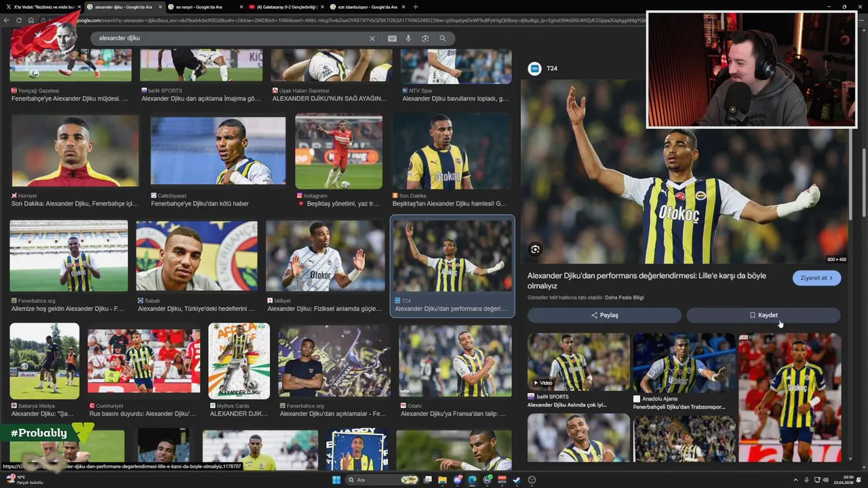The image size is (868, 488).
Task: Submit search using the magnifier icon
Action: click(x=443, y=39)
